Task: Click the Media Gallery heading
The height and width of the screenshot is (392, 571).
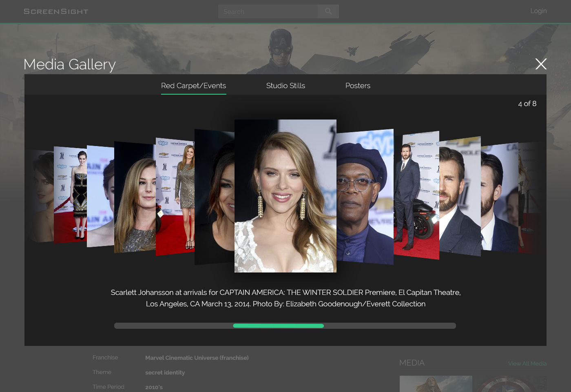Action: coord(70,64)
